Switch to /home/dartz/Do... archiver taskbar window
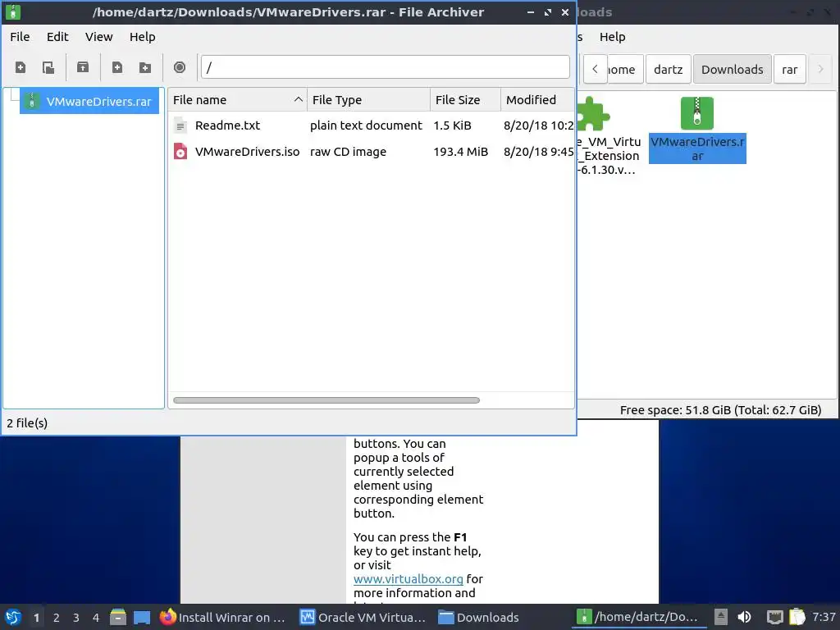Screen dimensions: 840x630 pyautogui.click(x=638, y=618)
